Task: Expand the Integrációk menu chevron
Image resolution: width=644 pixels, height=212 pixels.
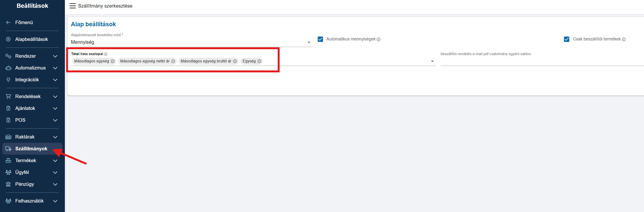Action: [55, 80]
